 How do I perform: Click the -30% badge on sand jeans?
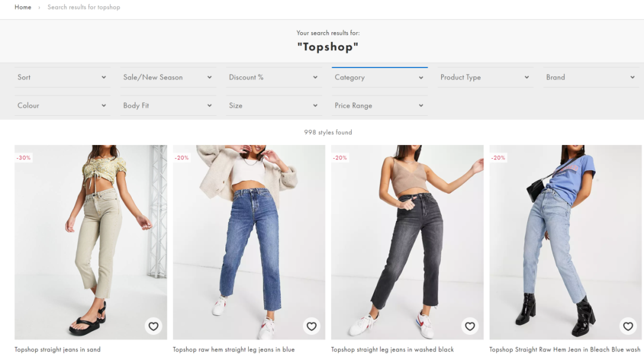click(23, 158)
